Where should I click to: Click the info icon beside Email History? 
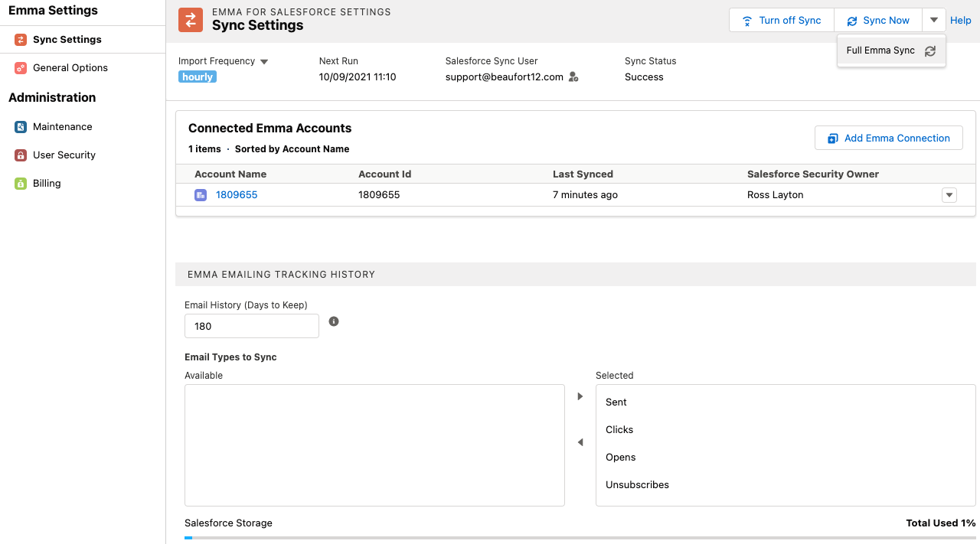[334, 321]
